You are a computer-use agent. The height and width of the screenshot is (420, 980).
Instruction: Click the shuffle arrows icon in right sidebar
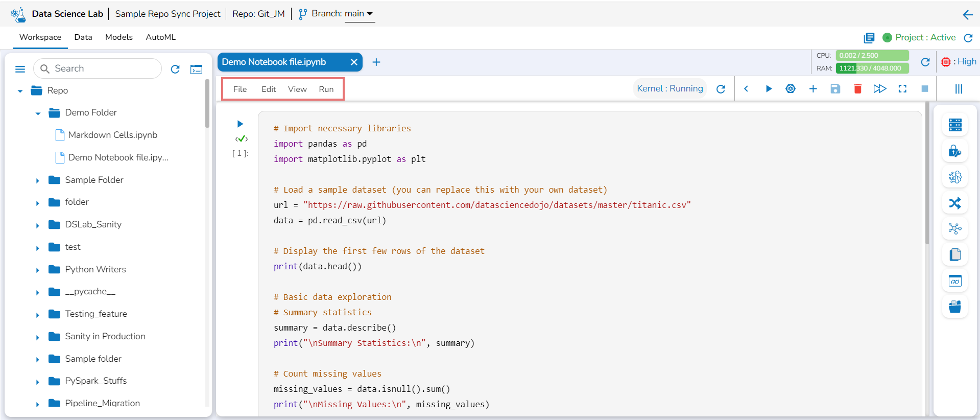click(954, 203)
